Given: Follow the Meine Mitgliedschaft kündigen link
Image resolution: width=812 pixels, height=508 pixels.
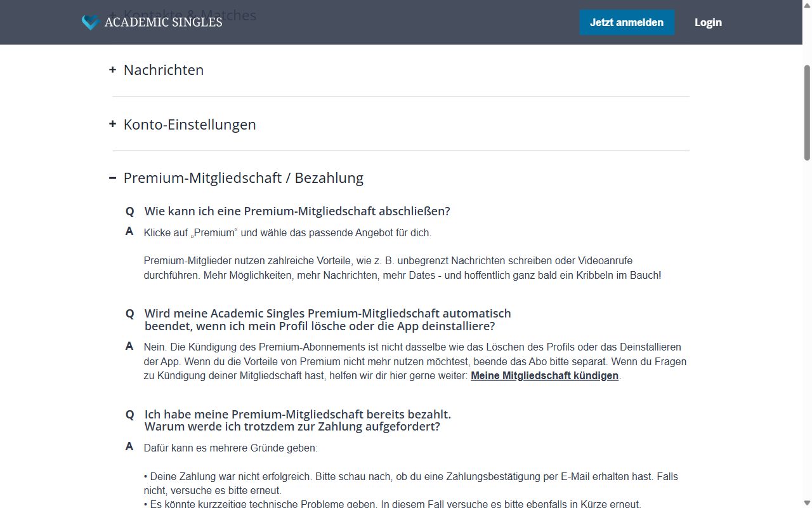Looking at the screenshot, I should click(x=544, y=375).
